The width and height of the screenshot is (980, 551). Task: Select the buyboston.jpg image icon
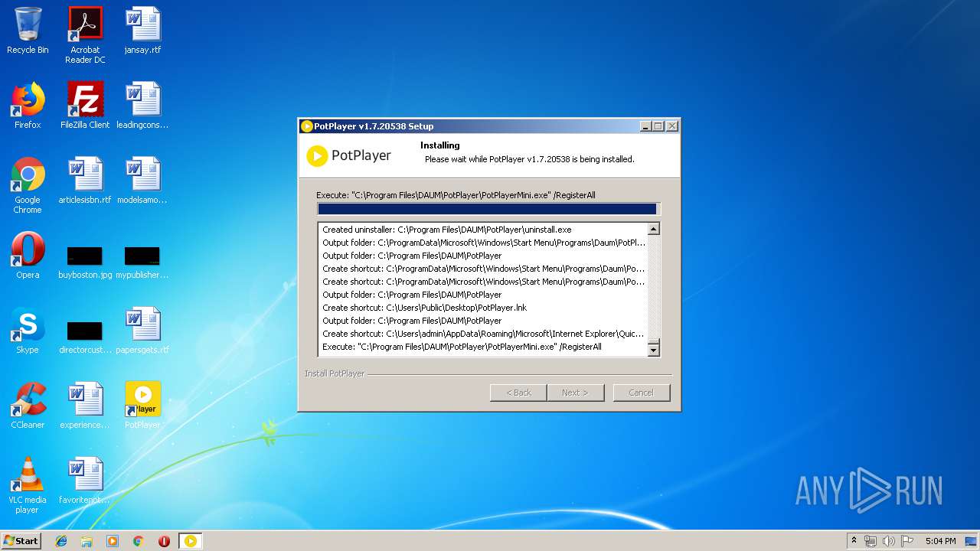pyautogui.click(x=85, y=261)
